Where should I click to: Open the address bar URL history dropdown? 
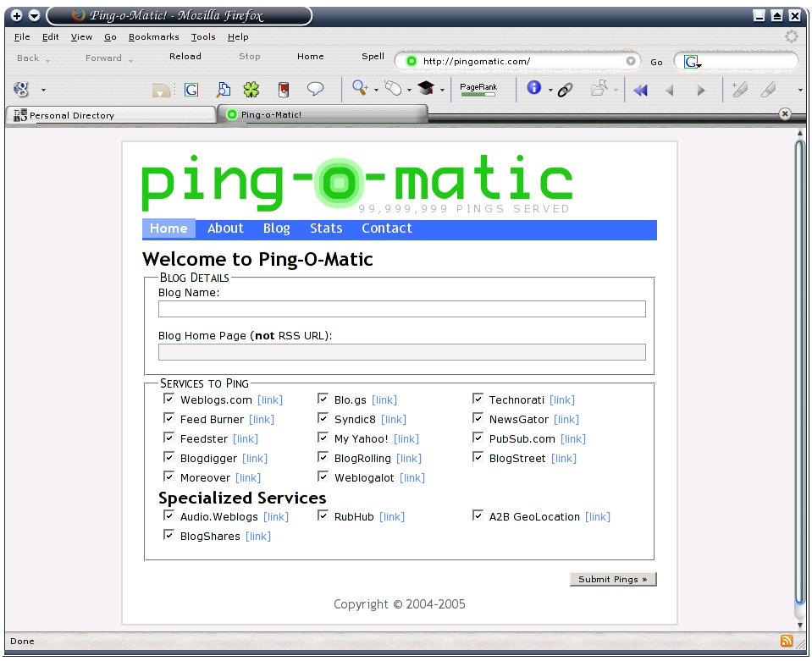630,61
